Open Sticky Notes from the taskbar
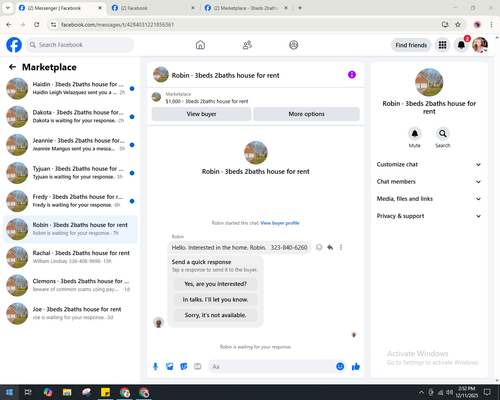The image size is (500, 400). [105, 392]
